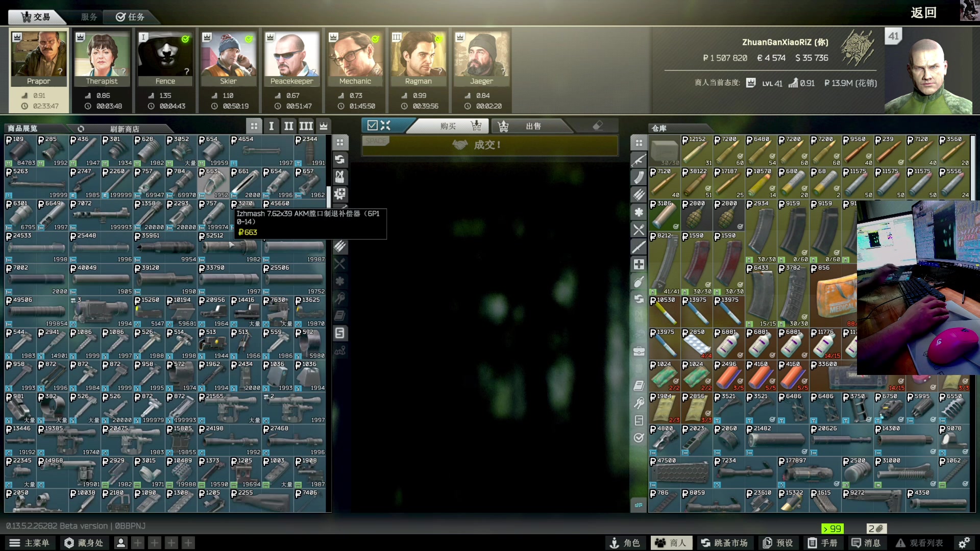Open the 商人 traders screen
The height and width of the screenshot is (551, 980).
point(671,543)
